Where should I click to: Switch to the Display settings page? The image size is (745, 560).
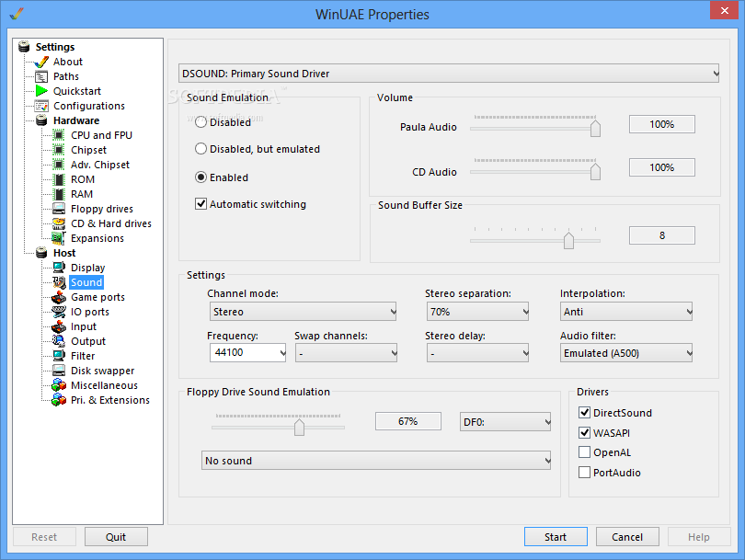click(x=88, y=268)
